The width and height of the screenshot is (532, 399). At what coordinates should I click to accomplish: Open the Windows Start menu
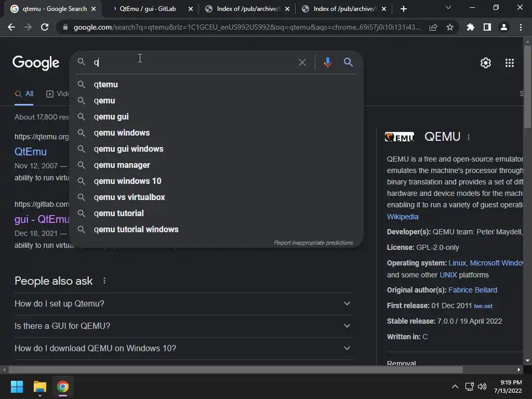point(17,387)
